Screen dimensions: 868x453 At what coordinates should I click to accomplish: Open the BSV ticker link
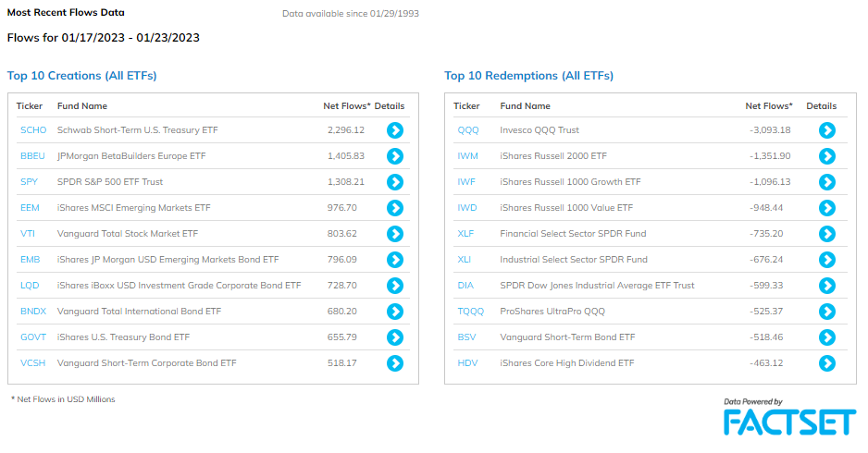pos(466,337)
